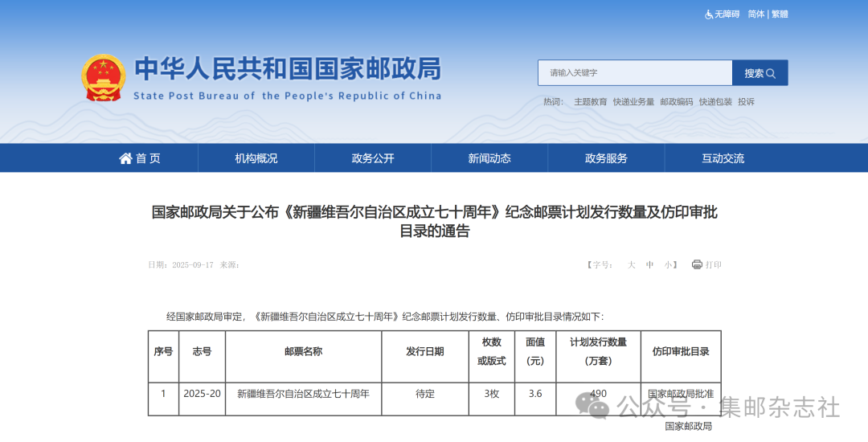Click the date 2025-09-17
This screenshot has height=442, width=868.
click(x=193, y=265)
